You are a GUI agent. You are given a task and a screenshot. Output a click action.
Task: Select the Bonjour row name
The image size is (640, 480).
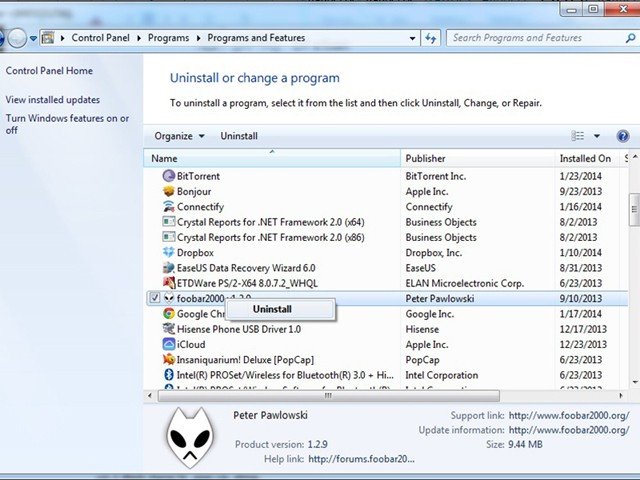point(194,191)
